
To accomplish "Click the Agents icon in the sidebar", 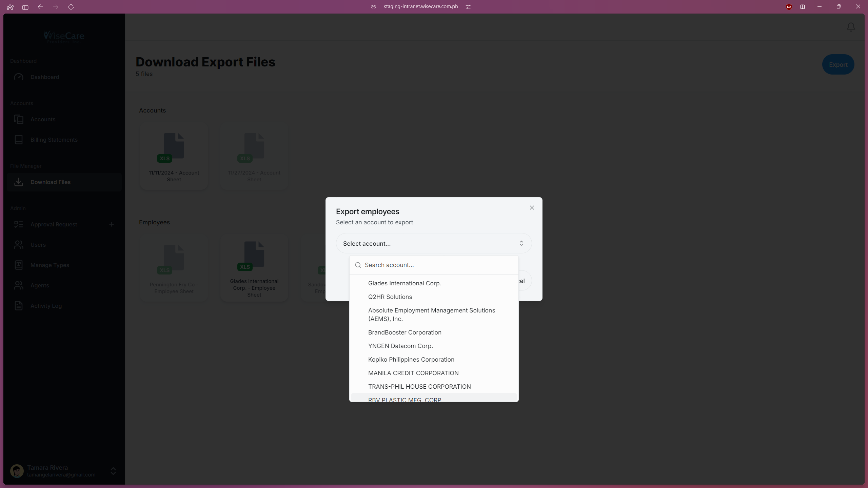I will click(19, 285).
